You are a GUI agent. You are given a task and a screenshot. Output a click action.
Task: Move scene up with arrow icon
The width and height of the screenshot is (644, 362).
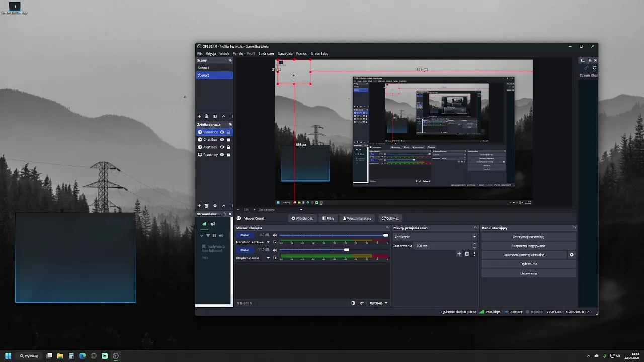224,116
